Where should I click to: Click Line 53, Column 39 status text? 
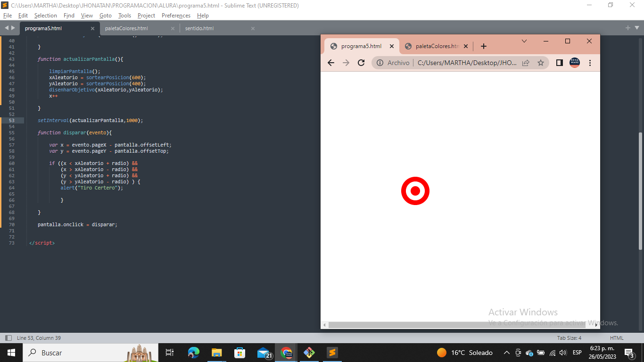(39, 338)
